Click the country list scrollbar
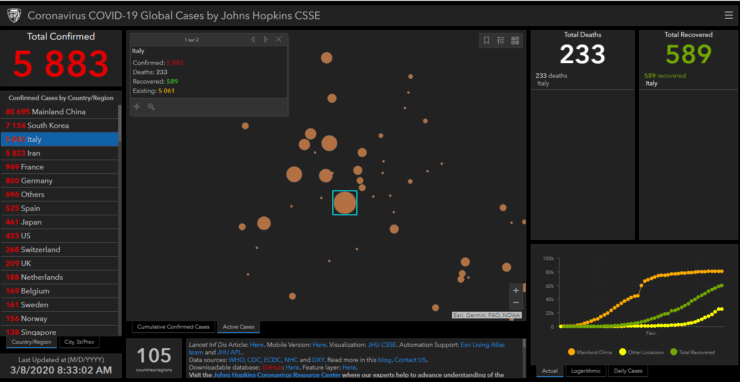The height and width of the screenshot is (382, 740). pos(120,123)
